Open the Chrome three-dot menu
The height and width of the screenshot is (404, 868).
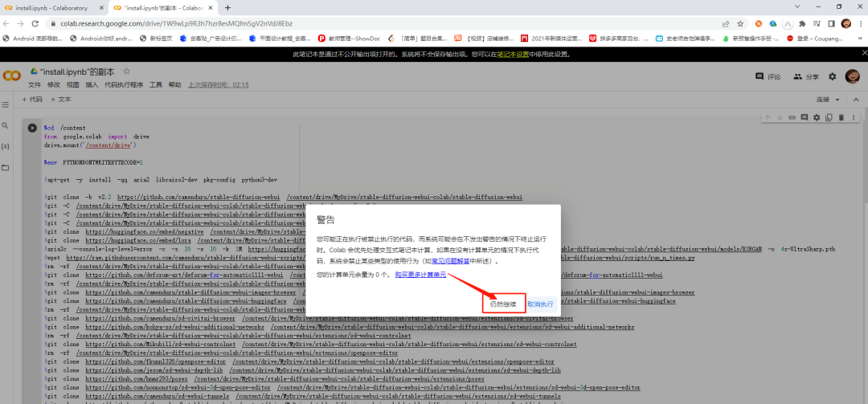click(860, 24)
